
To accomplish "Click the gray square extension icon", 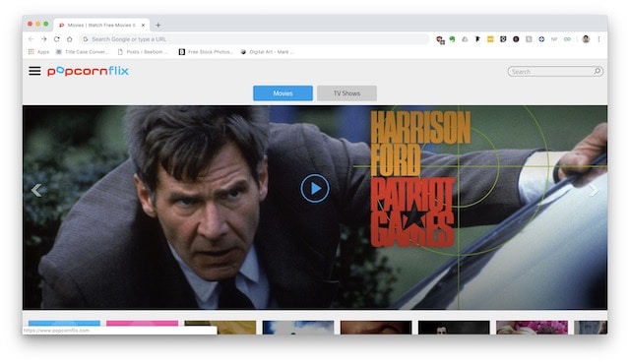I will click(529, 39).
